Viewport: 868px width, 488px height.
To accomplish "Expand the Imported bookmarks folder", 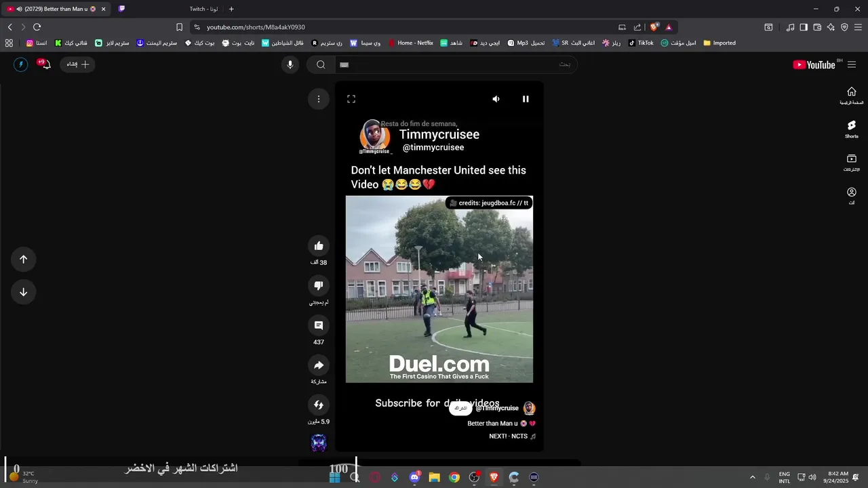I will (x=719, y=43).
